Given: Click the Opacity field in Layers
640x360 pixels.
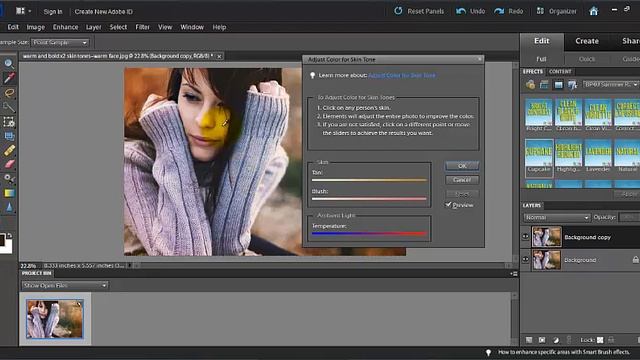Looking at the screenshot, I should (x=629, y=217).
